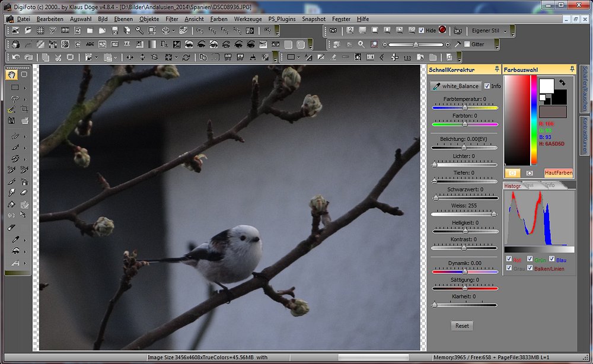Click the magnifier zoom icon

(x=361, y=44)
